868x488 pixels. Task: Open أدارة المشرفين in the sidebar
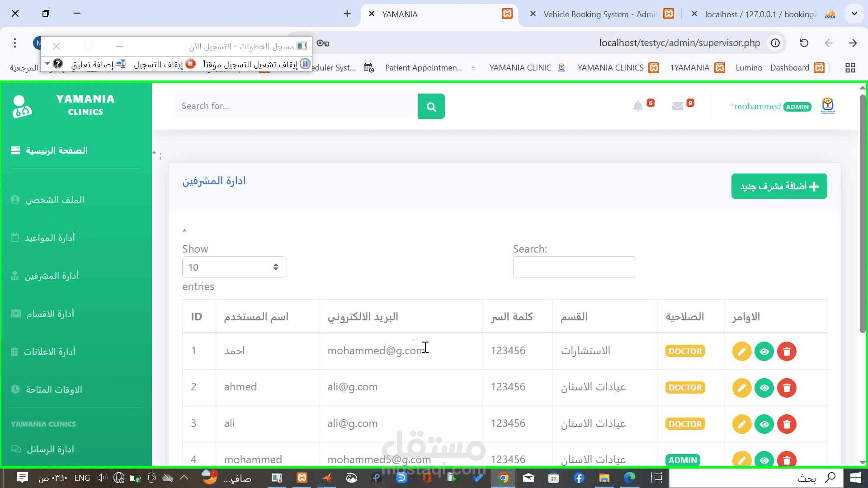pyautogui.click(x=52, y=276)
